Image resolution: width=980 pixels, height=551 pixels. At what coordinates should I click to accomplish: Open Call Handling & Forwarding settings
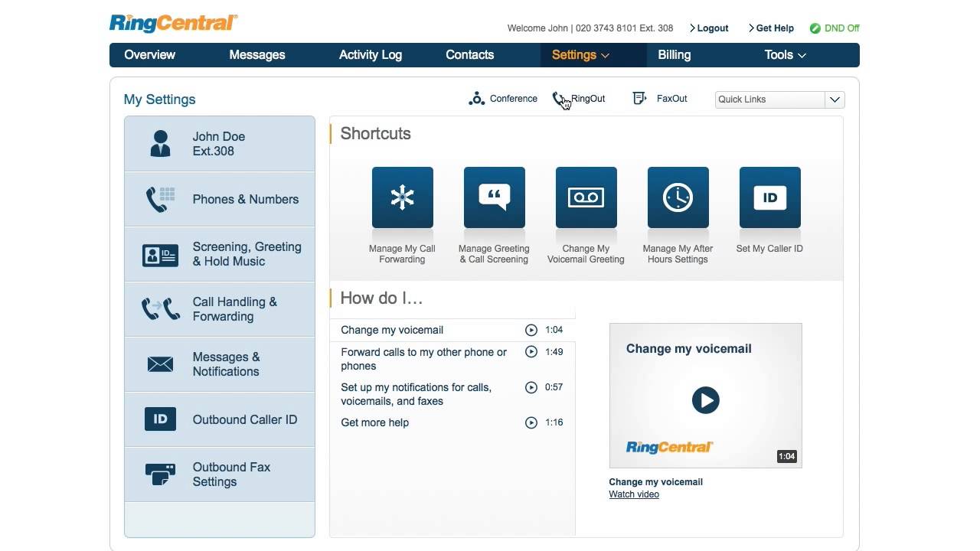tap(220, 309)
